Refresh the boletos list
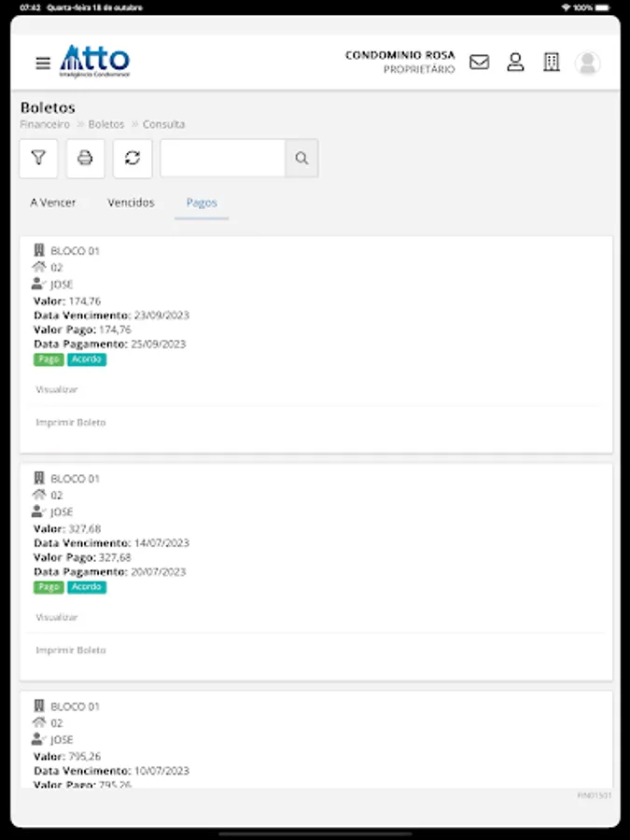 [x=132, y=158]
